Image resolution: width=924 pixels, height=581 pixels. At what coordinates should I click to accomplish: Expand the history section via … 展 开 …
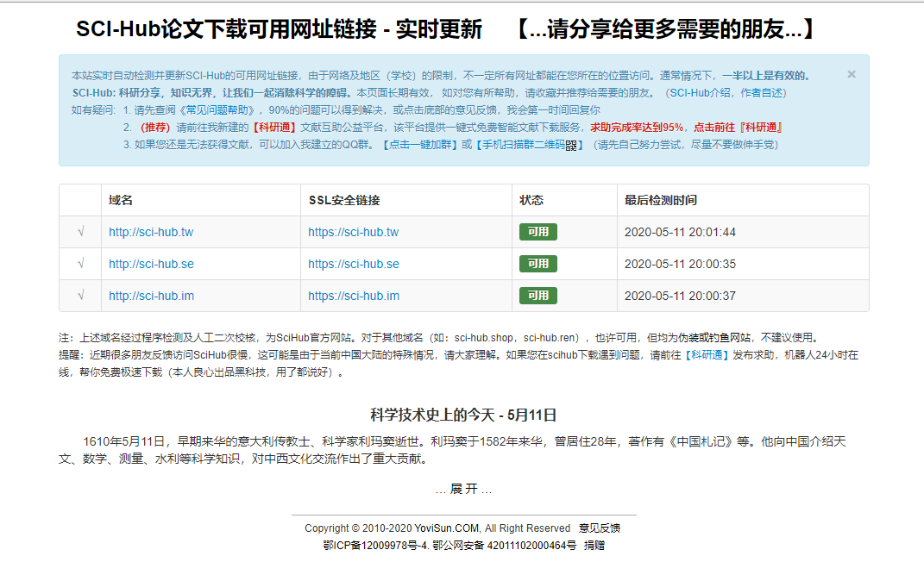[463, 489]
